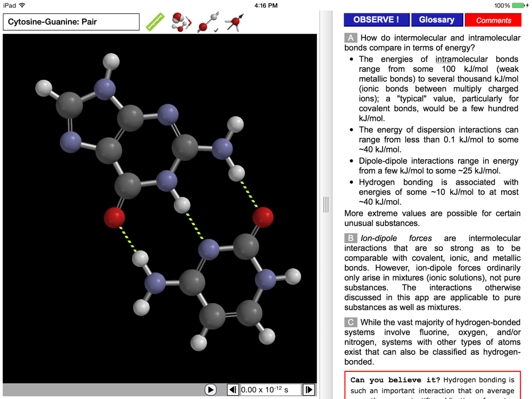This screenshot has height=399, width=532.
Task: Select the green ruler measurement tool
Action: 155,22
